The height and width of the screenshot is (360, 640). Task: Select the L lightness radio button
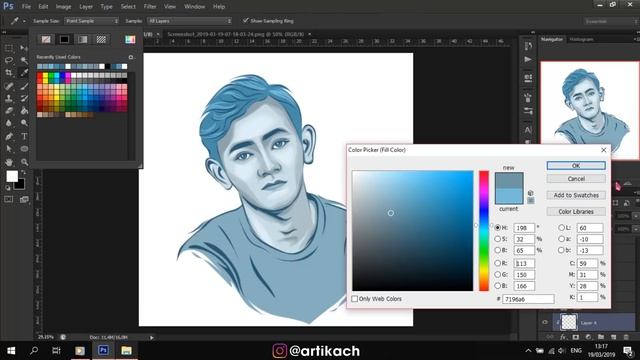[x=562, y=228]
